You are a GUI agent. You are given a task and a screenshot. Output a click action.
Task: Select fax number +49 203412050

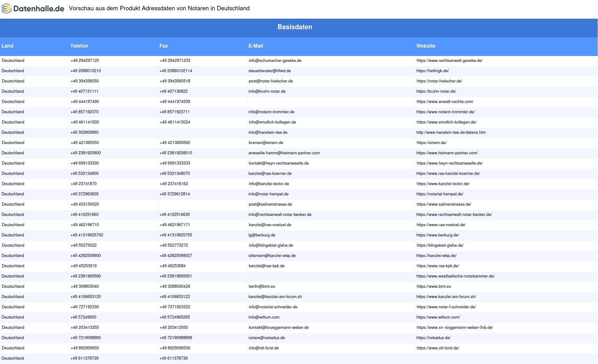[x=174, y=328]
